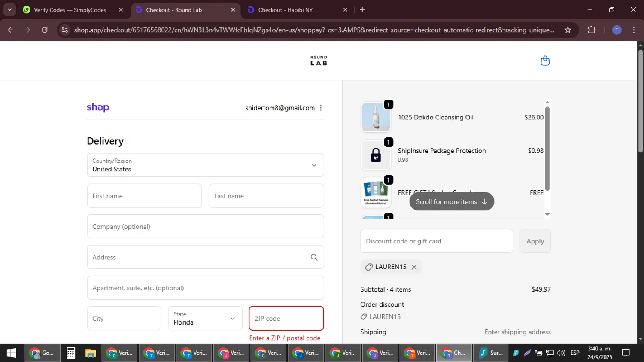
Task: Click the Enter shipping address text
Action: pos(517,332)
